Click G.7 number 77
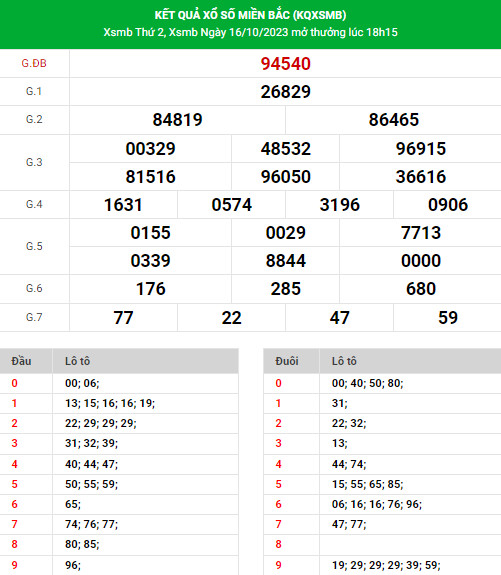 coord(123,318)
